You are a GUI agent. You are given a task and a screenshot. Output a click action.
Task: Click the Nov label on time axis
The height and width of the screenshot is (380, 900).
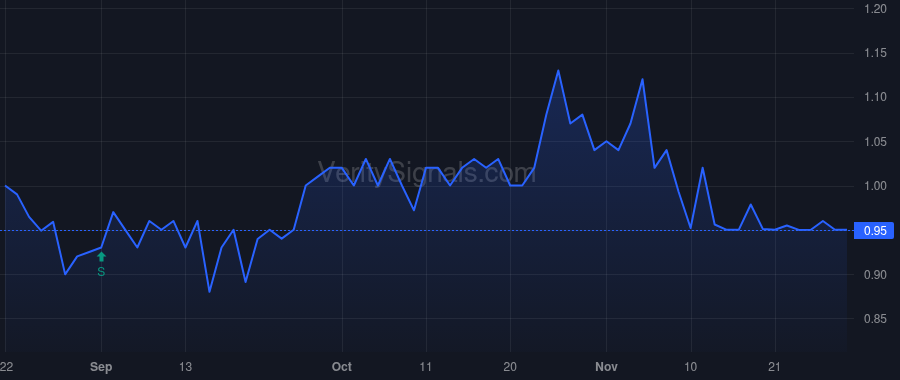click(x=606, y=367)
